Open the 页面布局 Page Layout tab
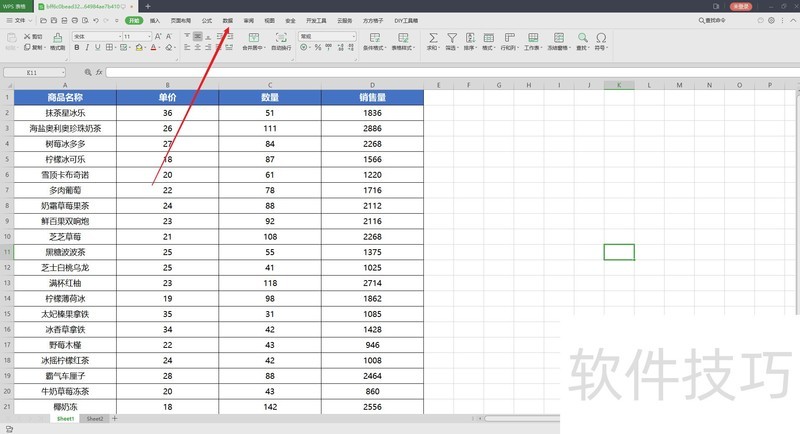 click(181, 20)
